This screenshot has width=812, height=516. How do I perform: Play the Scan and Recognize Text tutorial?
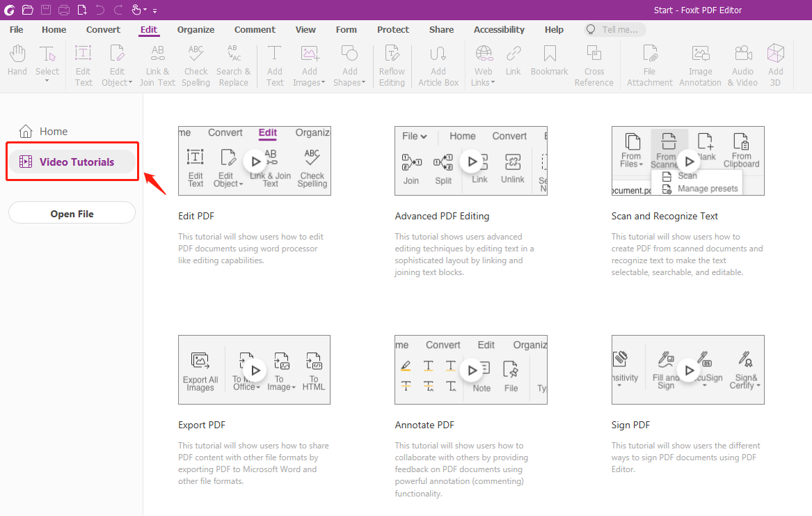pyautogui.click(x=689, y=161)
